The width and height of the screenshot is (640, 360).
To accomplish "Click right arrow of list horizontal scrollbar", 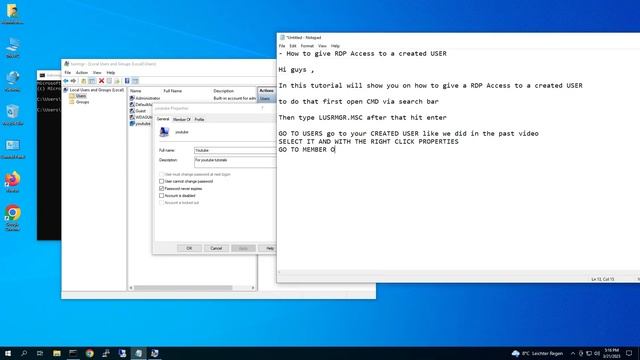I will (x=253, y=288).
